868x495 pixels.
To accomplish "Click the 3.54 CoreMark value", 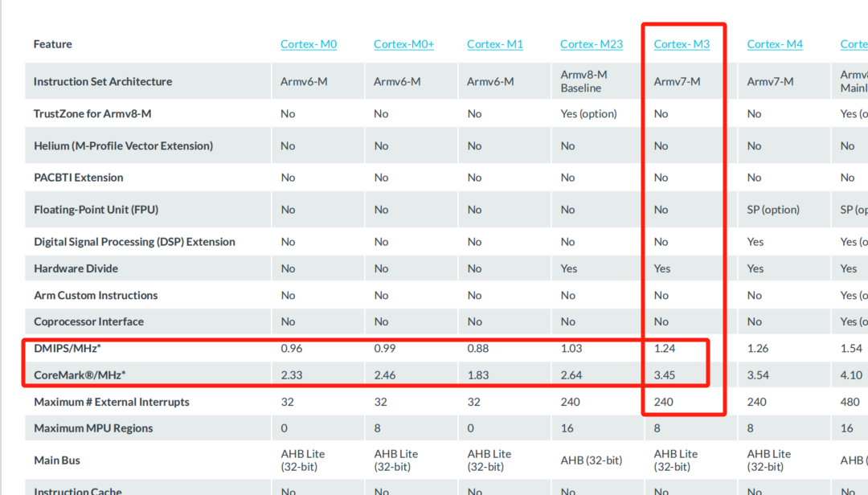I will (x=758, y=374).
